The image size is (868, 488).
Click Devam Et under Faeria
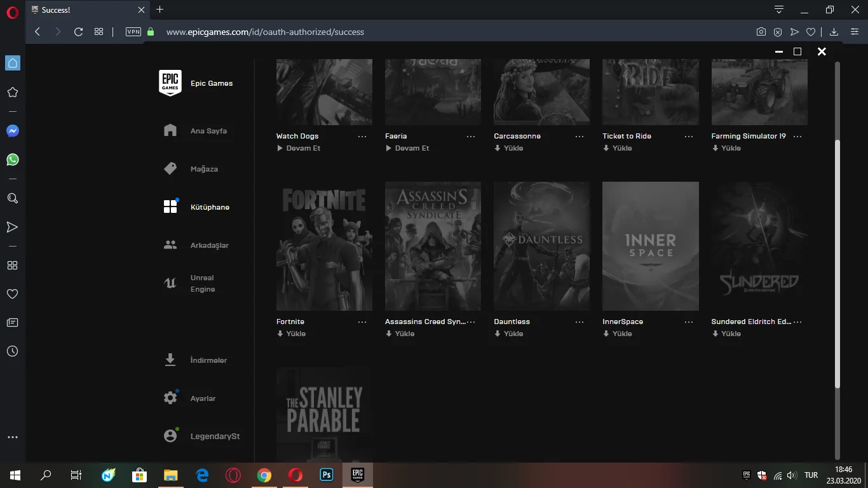[407, 148]
